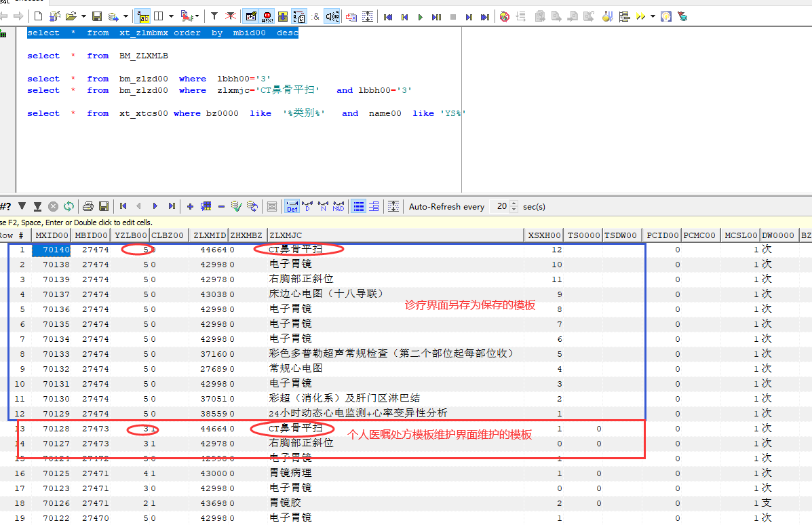Click the flask and tools icon
The height and width of the screenshot is (525, 812).
607,16
